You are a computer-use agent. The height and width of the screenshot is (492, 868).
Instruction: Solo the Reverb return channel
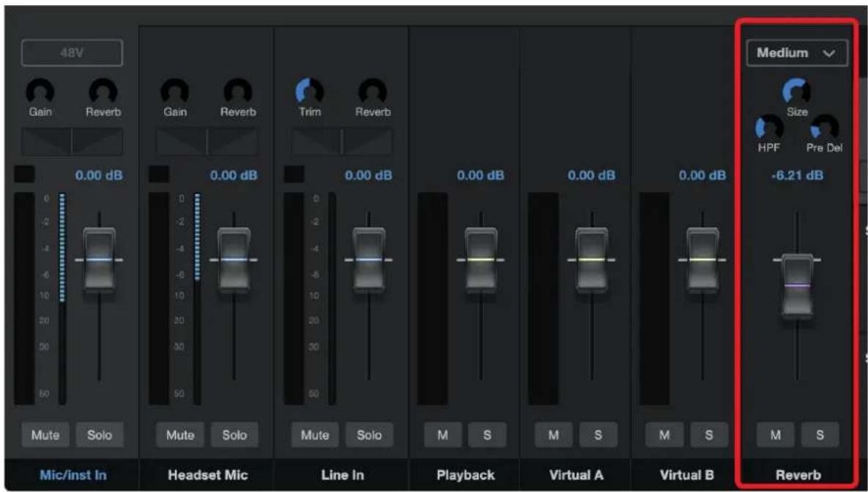pos(820,435)
